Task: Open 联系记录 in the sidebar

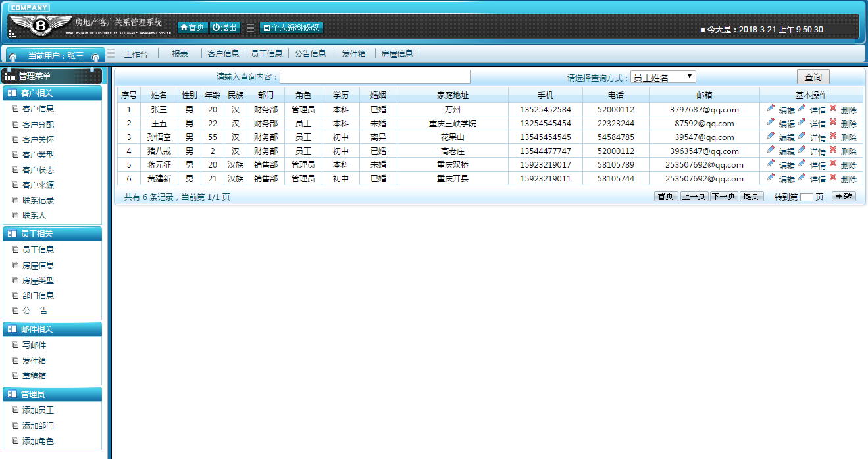Action: 38,200
